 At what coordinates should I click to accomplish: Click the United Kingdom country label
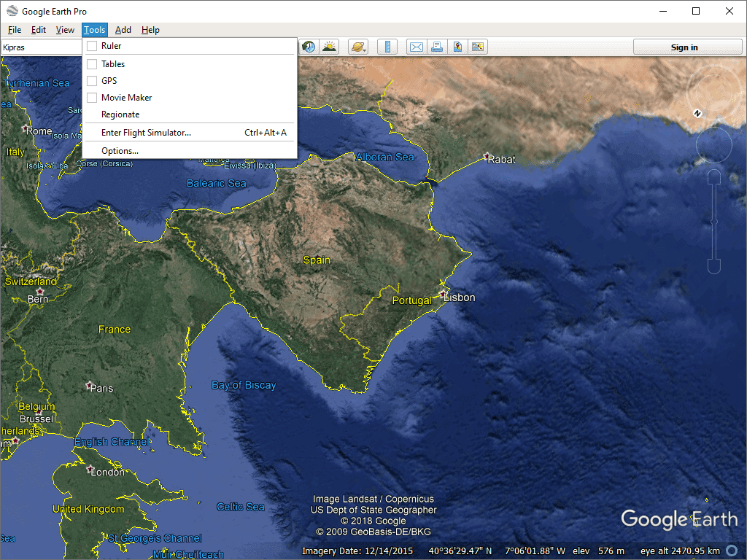pos(88,509)
